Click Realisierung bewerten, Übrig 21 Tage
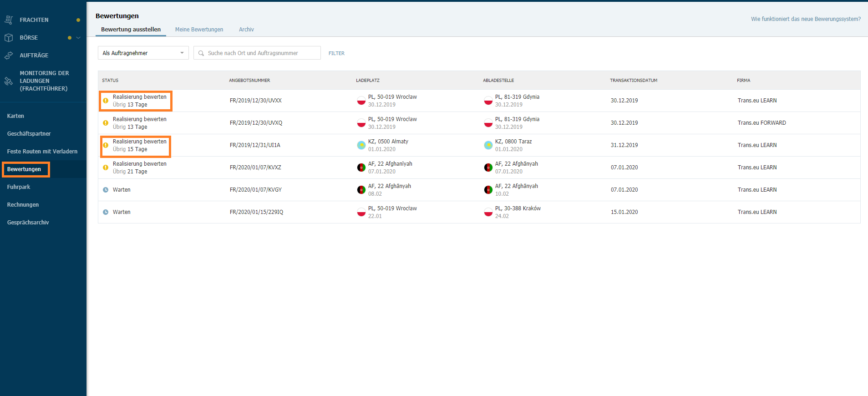The width and height of the screenshot is (868, 396). [140, 168]
